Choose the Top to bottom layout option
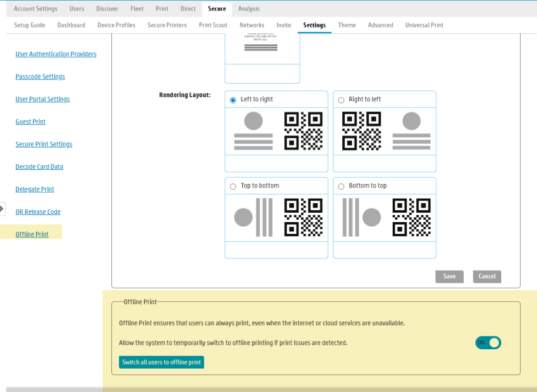The width and height of the screenshot is (537, 392). tap(233, 186)
